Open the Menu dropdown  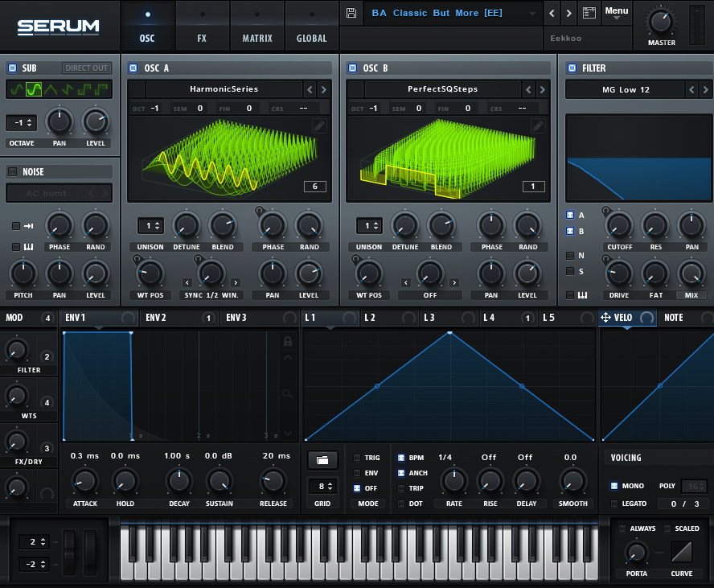point(617,13)
